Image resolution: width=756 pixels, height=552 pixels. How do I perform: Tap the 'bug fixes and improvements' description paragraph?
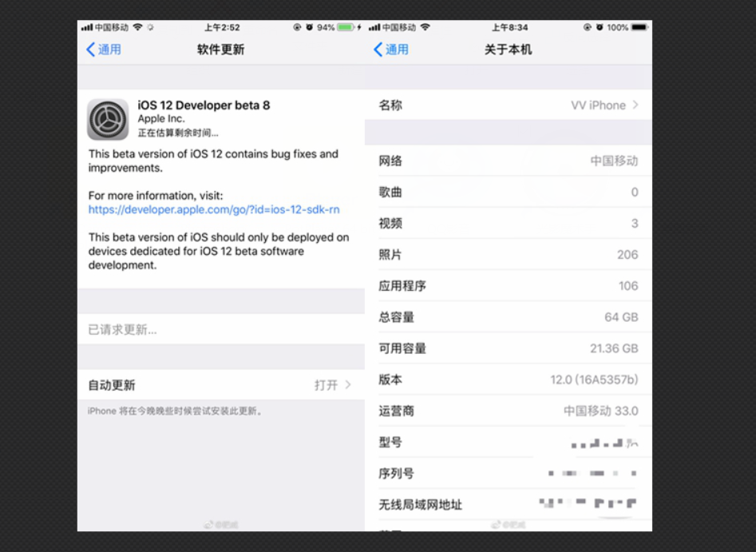point(213,161)
